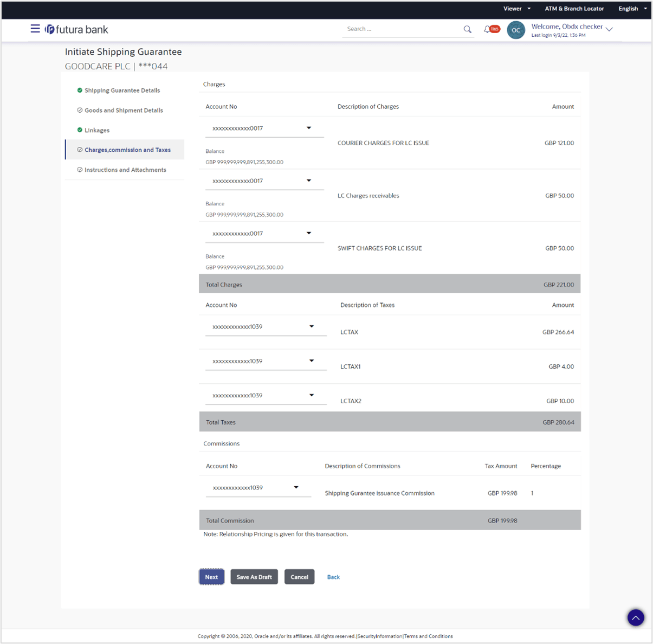
Task: Open Terms and Conditions in footer
Action: (x=429, y=636)
